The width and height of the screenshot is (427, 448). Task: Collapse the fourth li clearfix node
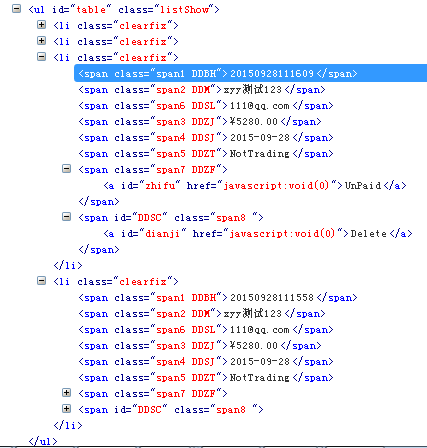coord(41,281)
